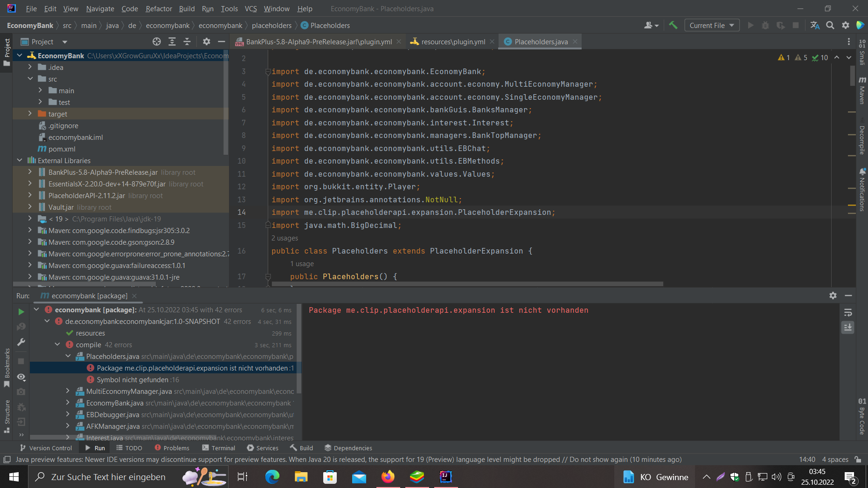Hide the Project tool window
Viewport: 868px width, 488px height.
point(222,41)
